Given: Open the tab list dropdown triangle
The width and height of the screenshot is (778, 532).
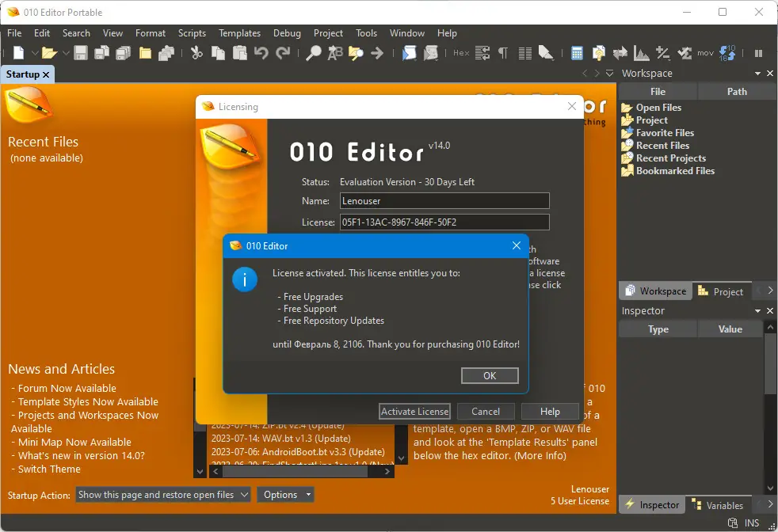Looking at the screenshot, I should coord(609,74).
